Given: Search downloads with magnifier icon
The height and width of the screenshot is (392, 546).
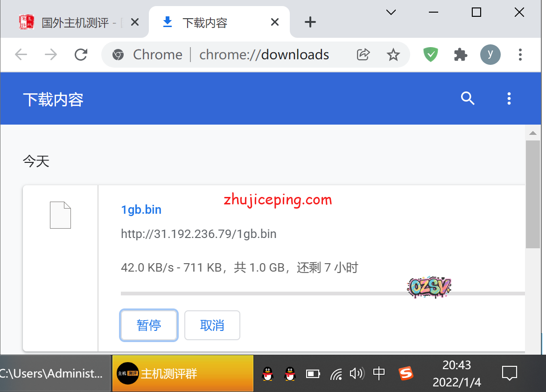Looking at the screenshot, I should point(468,98).
